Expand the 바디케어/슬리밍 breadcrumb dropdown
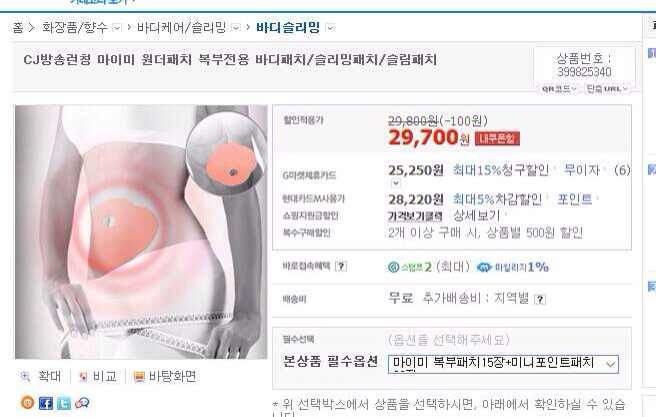Image resolution: width=656 pixels, height=417 pixels. tap(236, 28)
